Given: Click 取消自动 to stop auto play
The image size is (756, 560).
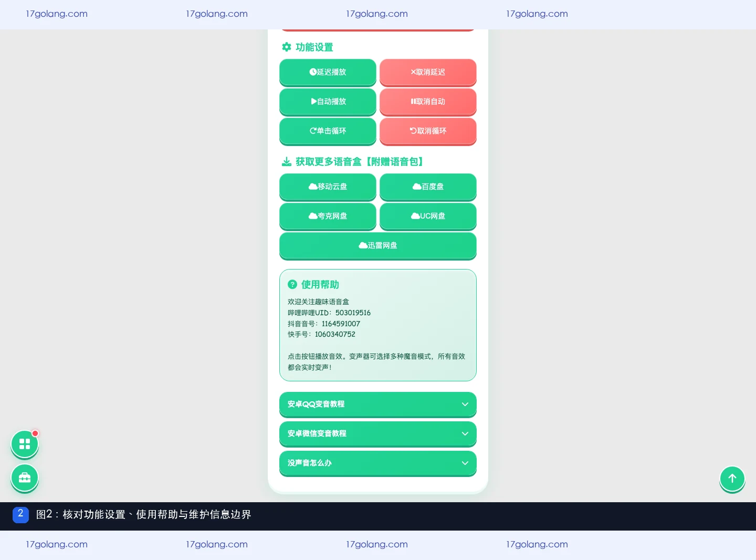Looking at the screenshot, I should (428, 101).
